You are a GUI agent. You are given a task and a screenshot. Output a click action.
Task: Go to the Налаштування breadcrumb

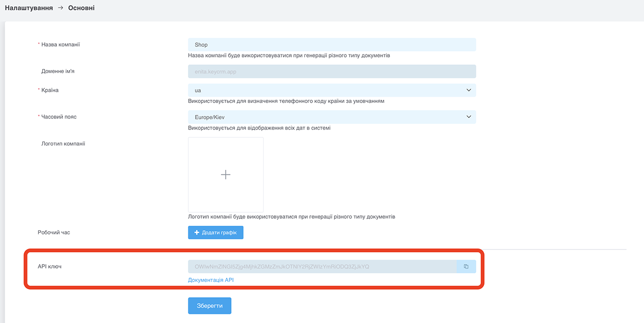click(x=29, y=8)
